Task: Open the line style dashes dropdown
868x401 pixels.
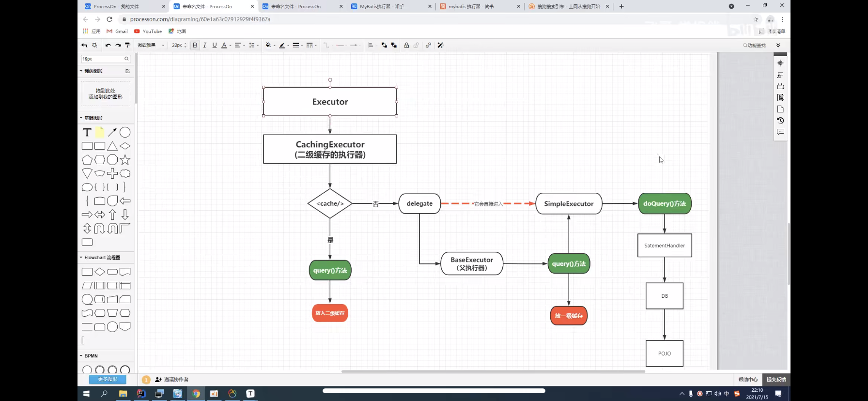Action: coord(311,45)
